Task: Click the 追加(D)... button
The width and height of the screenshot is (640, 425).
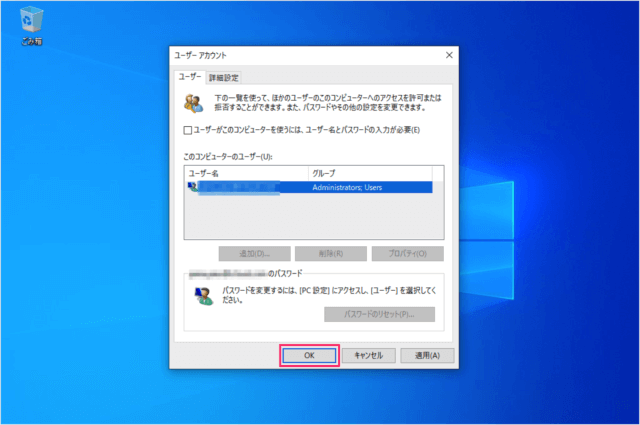Action: [x=254, y=253]
